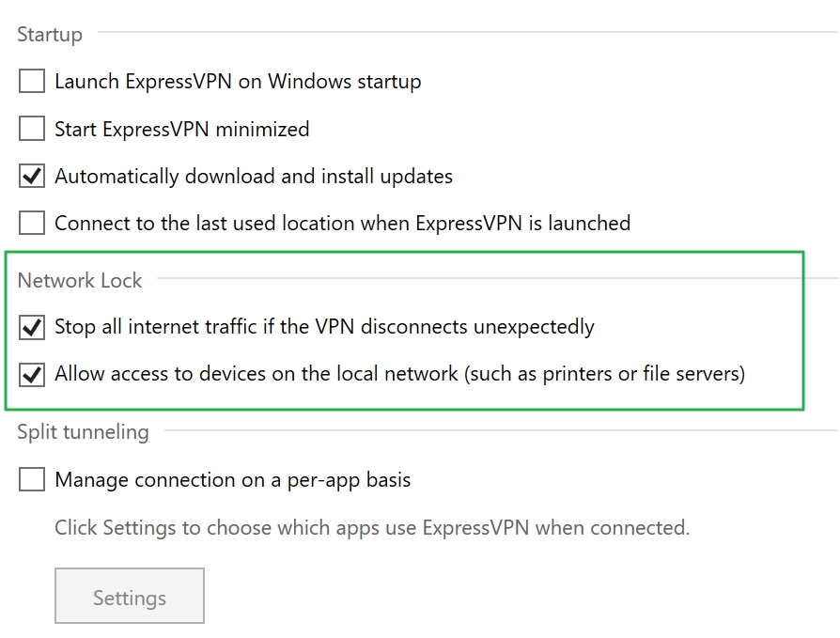Select the Launch on Windows startup label
This screenshot has width=840, height=638.
pos(238,82)
